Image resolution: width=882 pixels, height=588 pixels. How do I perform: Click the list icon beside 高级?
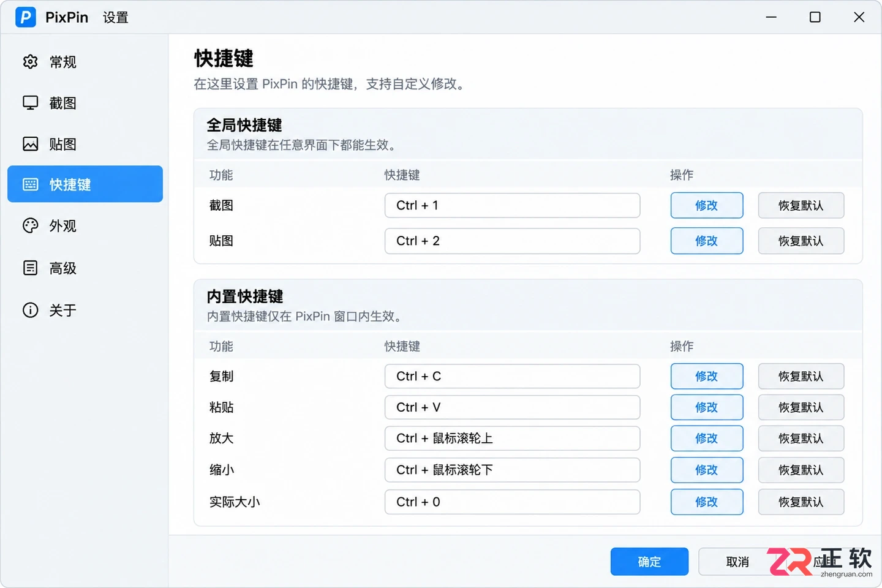[x=30, y=268]
